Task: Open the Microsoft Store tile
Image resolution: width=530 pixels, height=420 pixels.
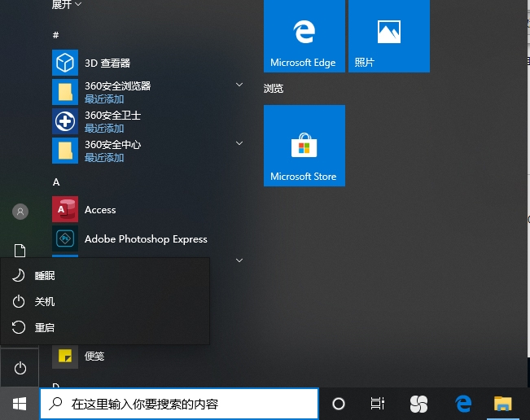Action: point(304,146)
